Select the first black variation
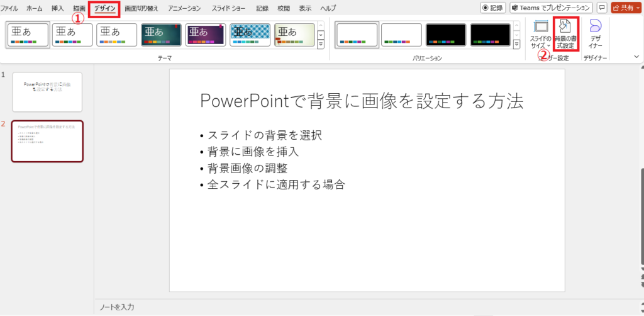The height and width of the screenshot is (316, 644). (x=446, y=35)
